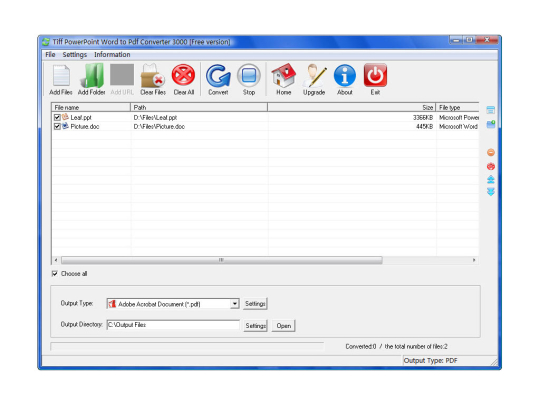Click the 445KB size cell
This screenshot has height=405, width=540.
[424, 126]
